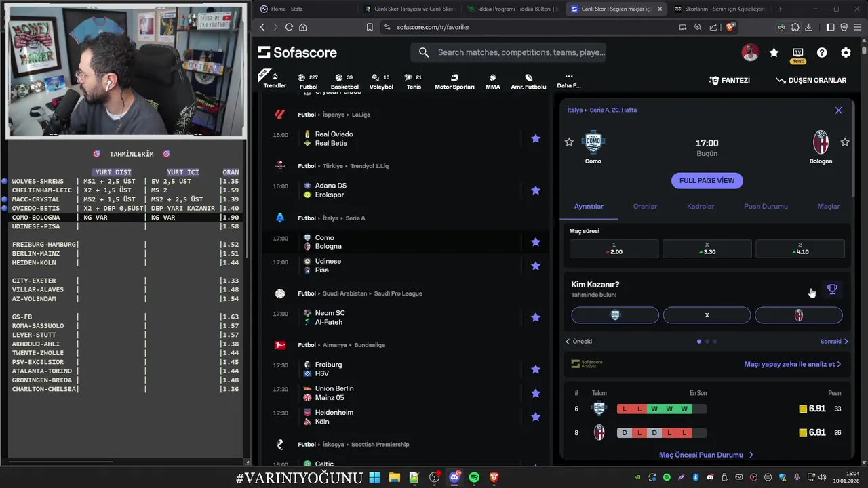Bookmark this page in browser
Viewport: 868px width, 488px height.
click(x=370, y=27)
